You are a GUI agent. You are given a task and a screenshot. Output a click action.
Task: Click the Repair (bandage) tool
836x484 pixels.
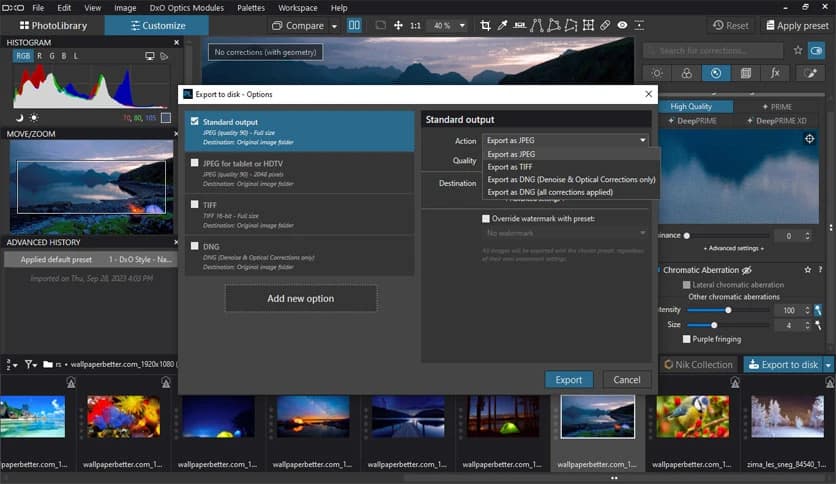[x=605, y=25]
